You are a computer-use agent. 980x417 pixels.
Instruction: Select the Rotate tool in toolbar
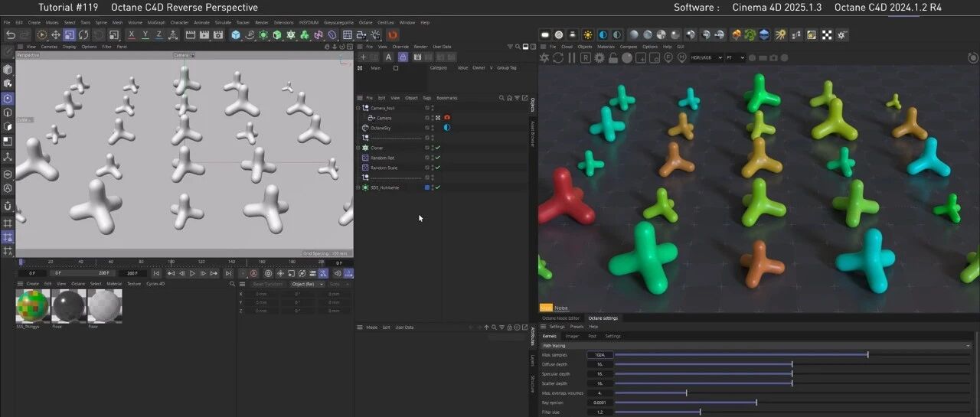click(83, 35)
